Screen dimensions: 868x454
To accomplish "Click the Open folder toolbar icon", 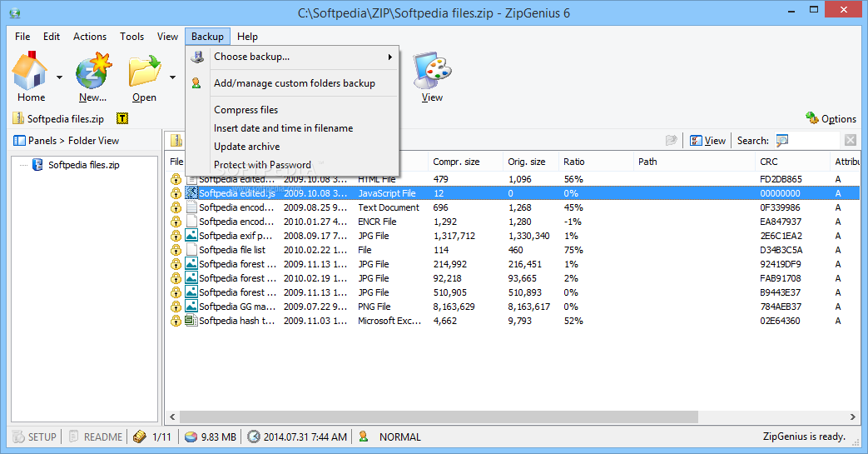I will [144, 71].
